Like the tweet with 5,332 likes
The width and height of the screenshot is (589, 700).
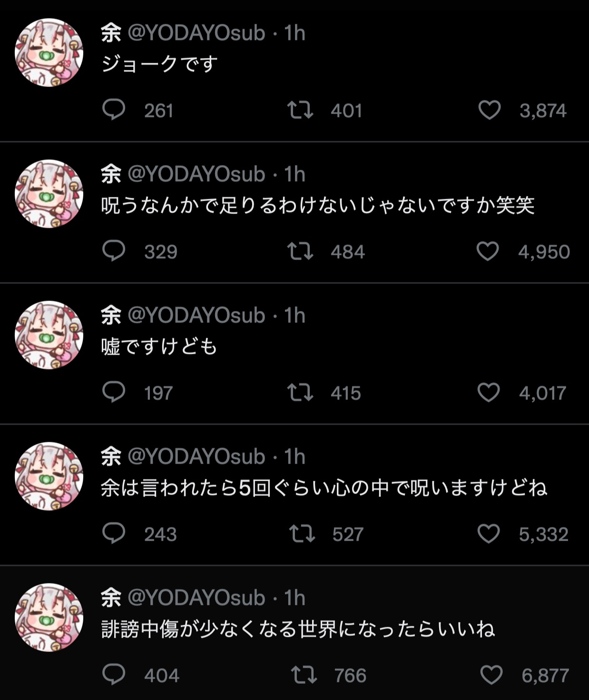point(489,534)
